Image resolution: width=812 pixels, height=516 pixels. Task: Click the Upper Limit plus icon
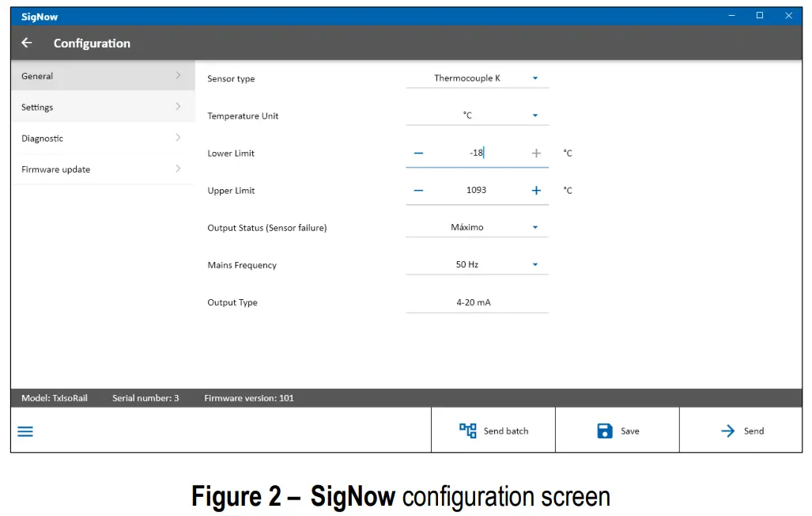pos(536,190)
